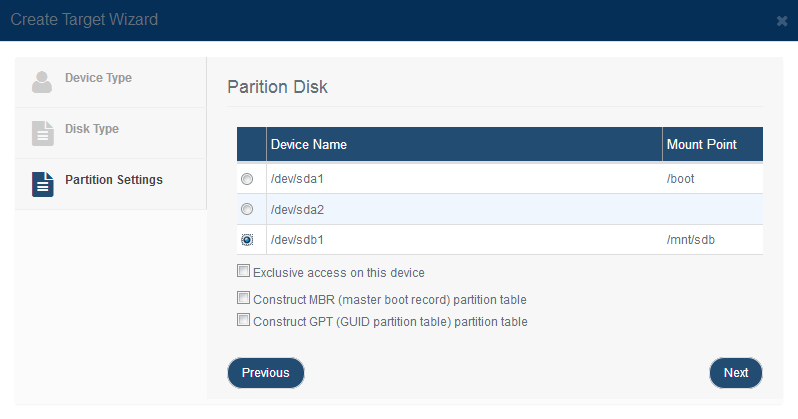This screenshot has height=419, width=798.
Task: Select the /dev/sdb1 radio button
Action: 247,240
